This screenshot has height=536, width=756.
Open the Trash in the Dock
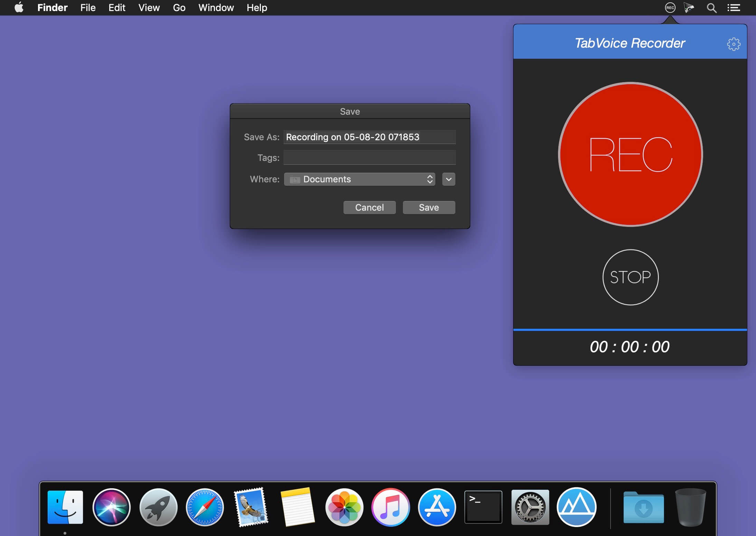click(690, 507)
